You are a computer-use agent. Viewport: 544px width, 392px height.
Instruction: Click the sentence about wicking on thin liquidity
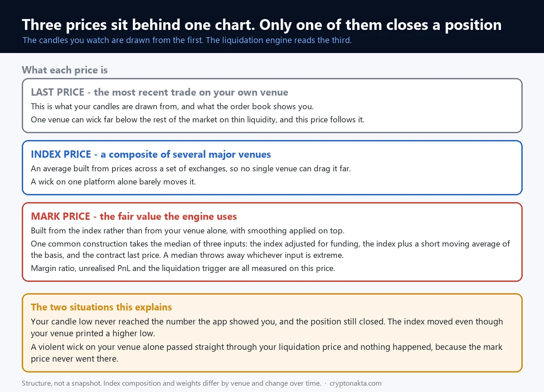coord(198,120)
